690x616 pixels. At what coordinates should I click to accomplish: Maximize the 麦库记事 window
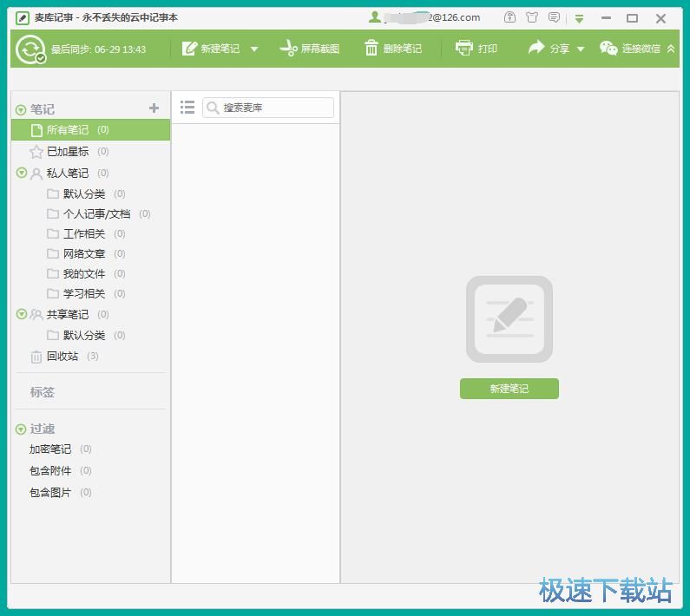pos(632,18)
